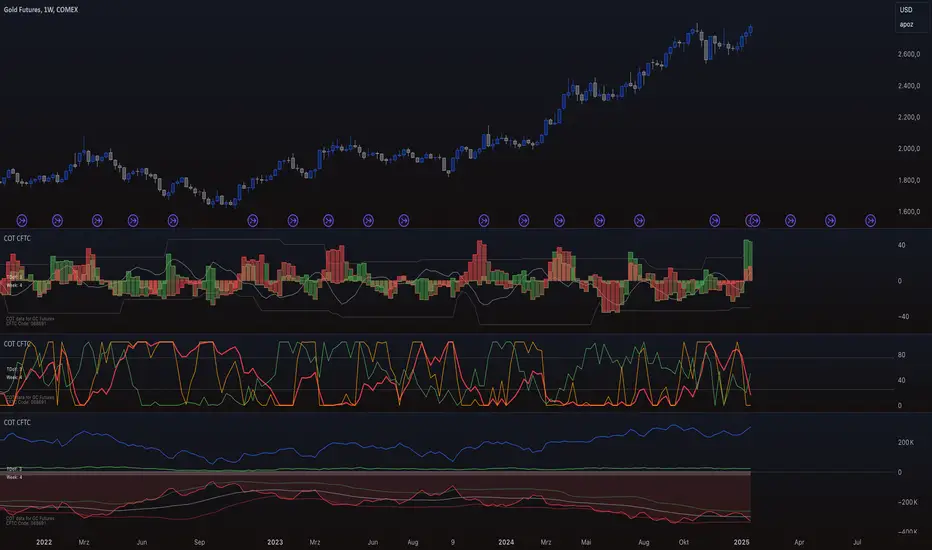Screen dimensions: 932x550
Task: Click the 2.400,0 price axis label
Action: pyautogui.click(x=909, y=86)
